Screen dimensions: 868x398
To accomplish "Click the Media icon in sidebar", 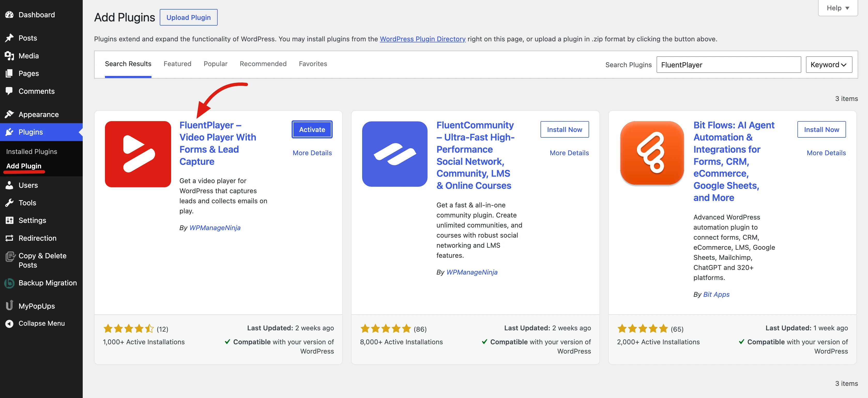I will [9, 56].
